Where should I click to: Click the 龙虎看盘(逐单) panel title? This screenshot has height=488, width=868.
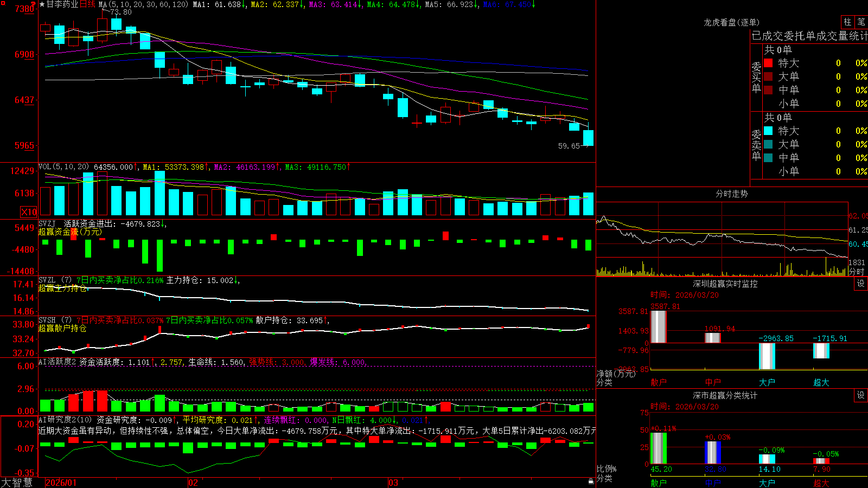(x=731, y=22)
